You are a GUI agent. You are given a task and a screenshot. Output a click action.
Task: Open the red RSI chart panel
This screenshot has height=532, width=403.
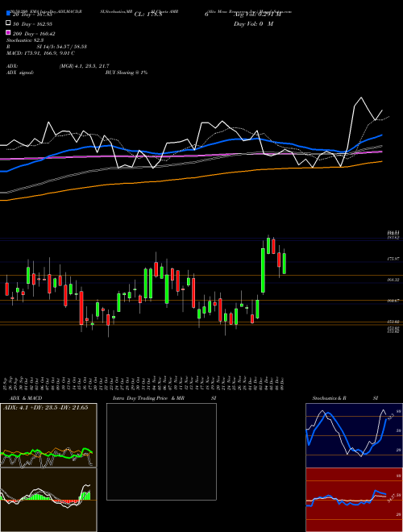pyautogui.click(x=354, y=500)
